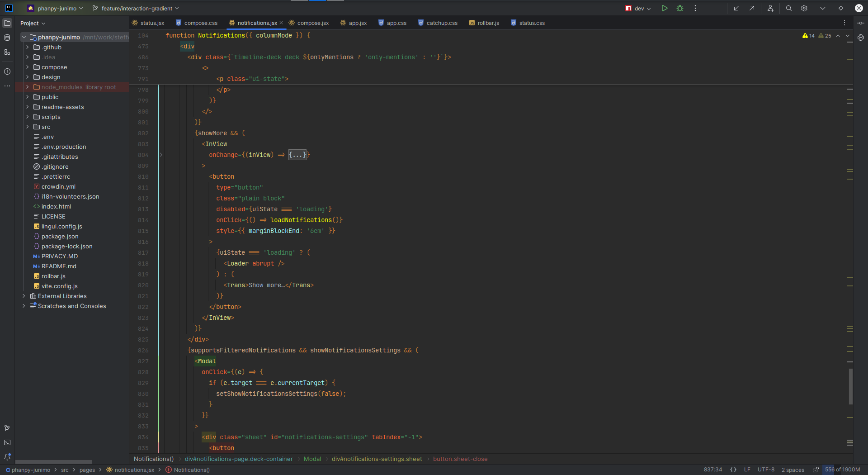Open the expand/collapse toolbar chevron
Viewport: 868px width, 475px height.
tap(823, 8)
